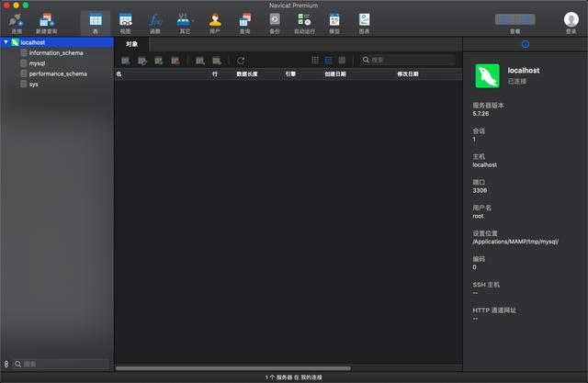
Task: Open the Function (函数) f(x) icon
Action: (x=155, y=23)
